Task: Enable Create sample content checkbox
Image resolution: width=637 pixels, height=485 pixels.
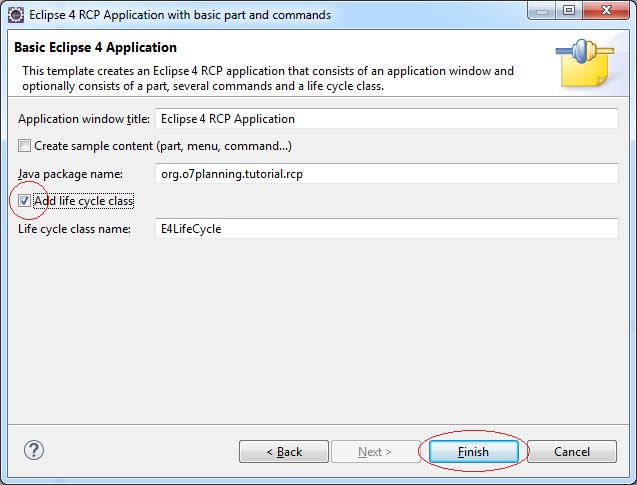Action: pos(24,145)
